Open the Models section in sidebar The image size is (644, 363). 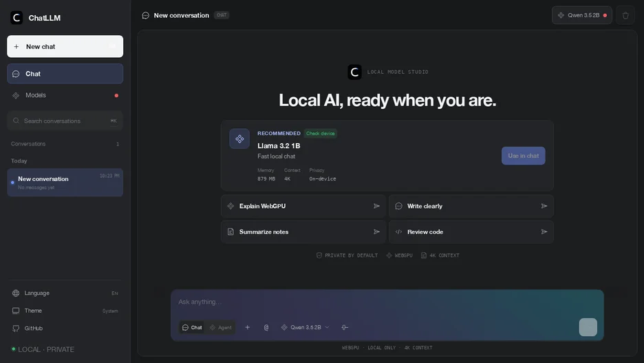(65, 95)
